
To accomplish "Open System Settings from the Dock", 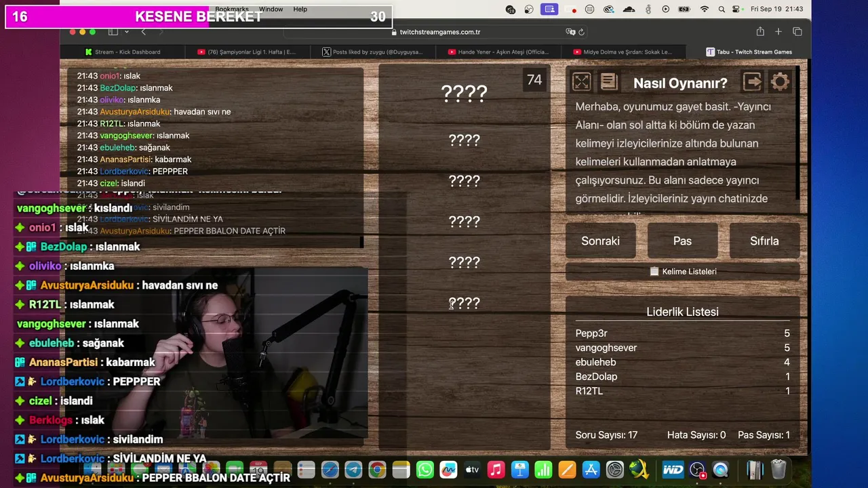I will (x=614, y=469).
